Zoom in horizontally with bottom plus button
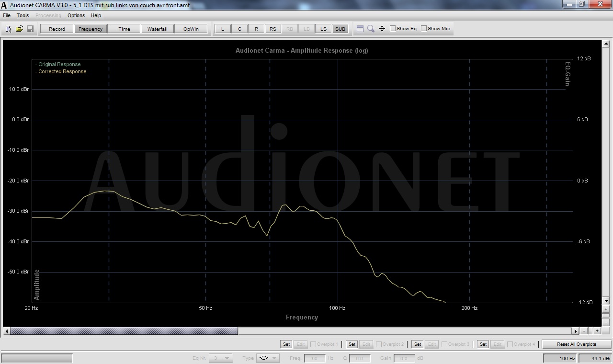The height and width of the screenshot is (364, 613). pyautogui.click(x=597, y=331)
